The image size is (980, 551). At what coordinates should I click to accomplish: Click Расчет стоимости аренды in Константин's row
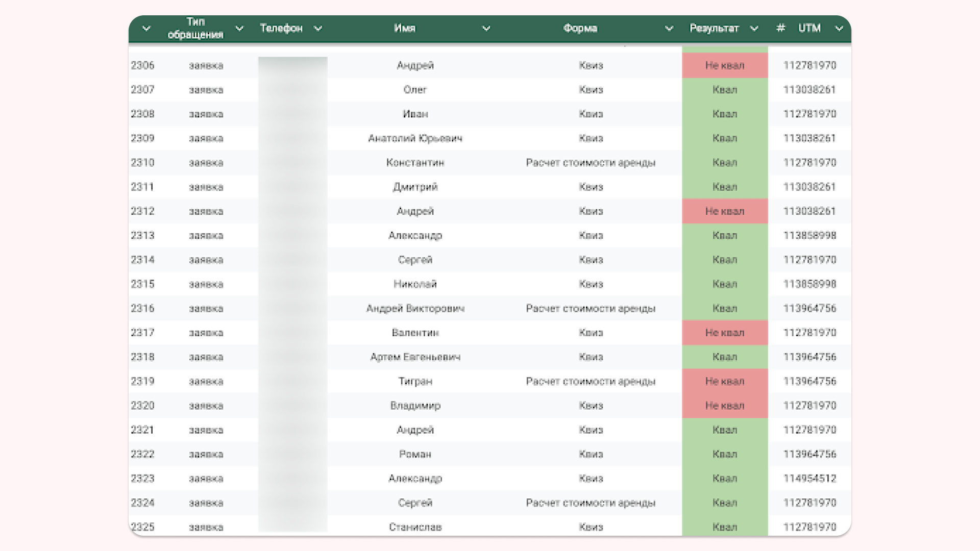pos(591,163)
